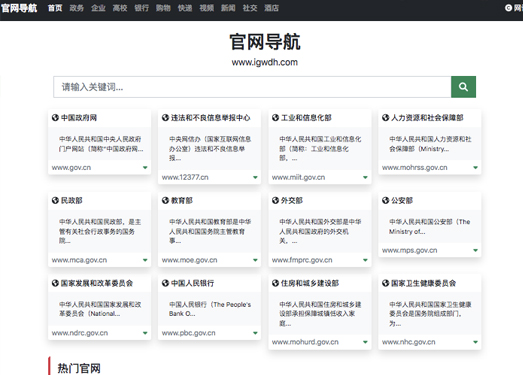Expand dropdown arrow next to www.gov.cn
The width and height of the screenshot is (523, 375).
145,167
